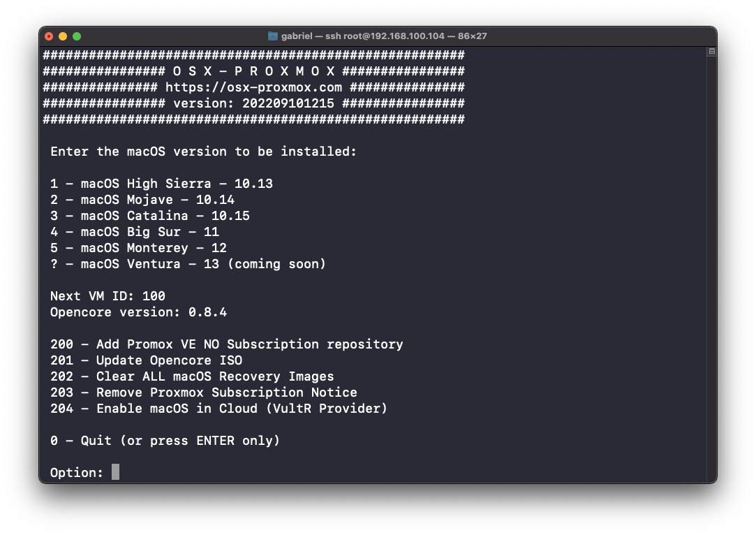Click the split-pane icon at top right of terminal
This screenshot has width=756, height=535.
coord(712,51)
